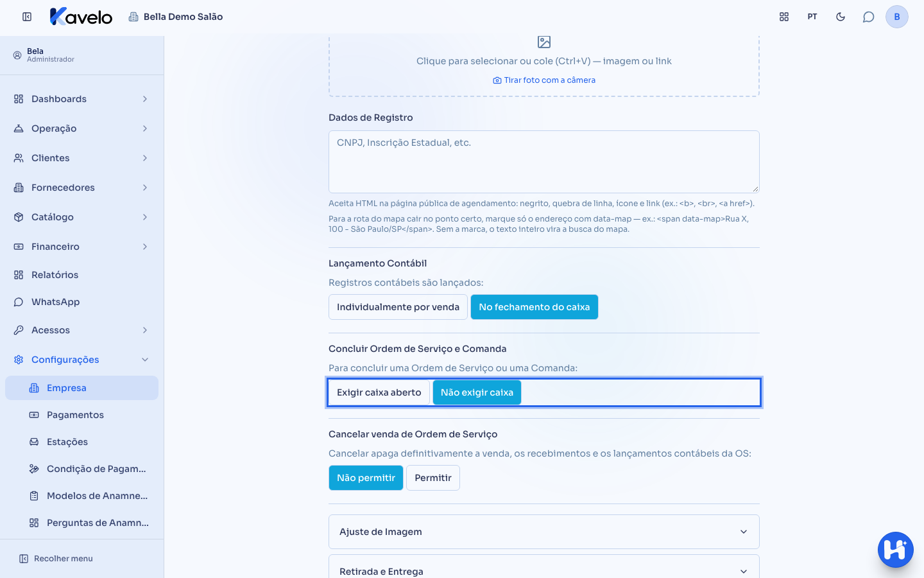Click the WhatsApp sidebar icon
This screenshot has height=578, width=924.
[x=19, y=302]
